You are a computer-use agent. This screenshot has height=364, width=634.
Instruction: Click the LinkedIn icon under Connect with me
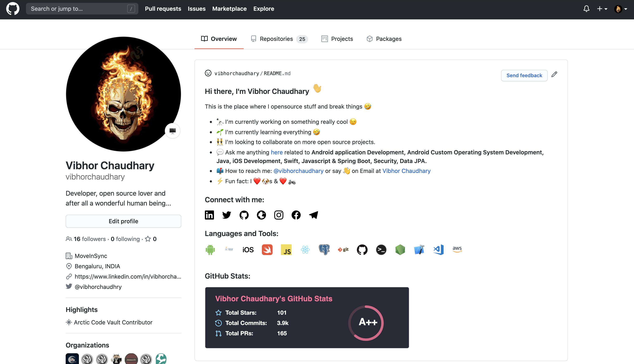point(209,215)
